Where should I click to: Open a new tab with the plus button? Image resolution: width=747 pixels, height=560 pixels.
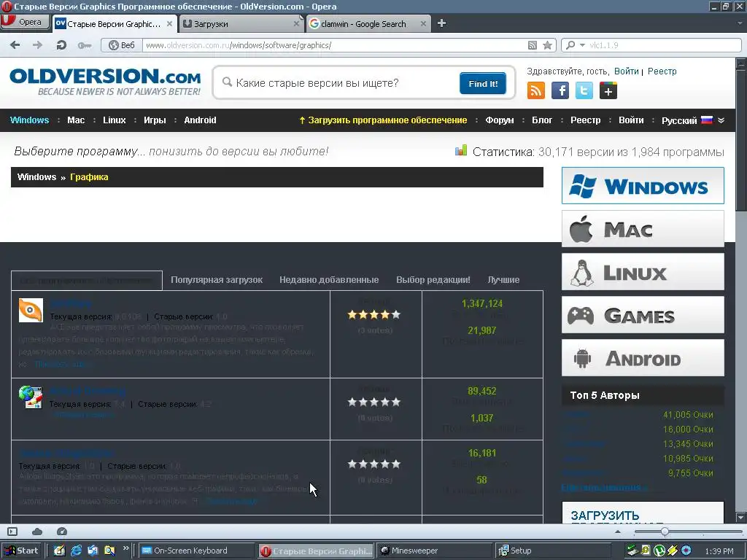(441, 23)
